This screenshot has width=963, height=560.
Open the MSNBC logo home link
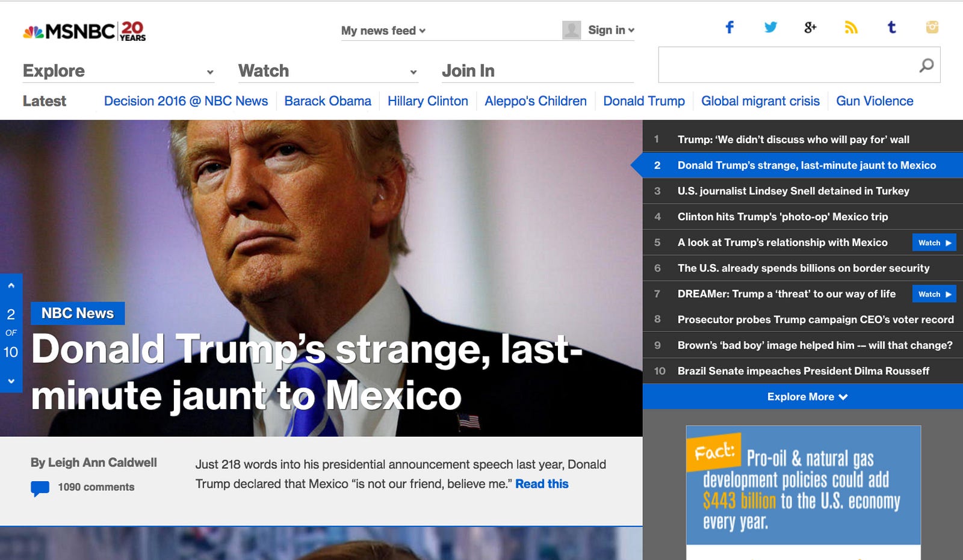click(84, 31)
